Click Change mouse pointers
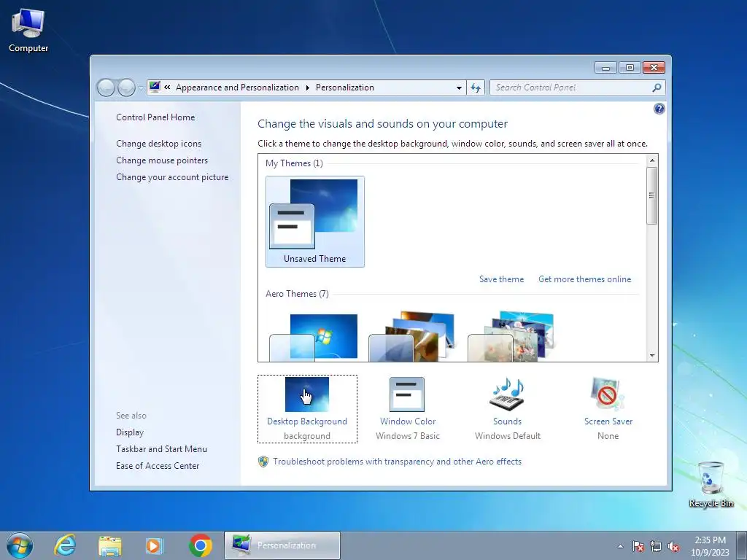747x560 pixels. (x=162, y=160)
